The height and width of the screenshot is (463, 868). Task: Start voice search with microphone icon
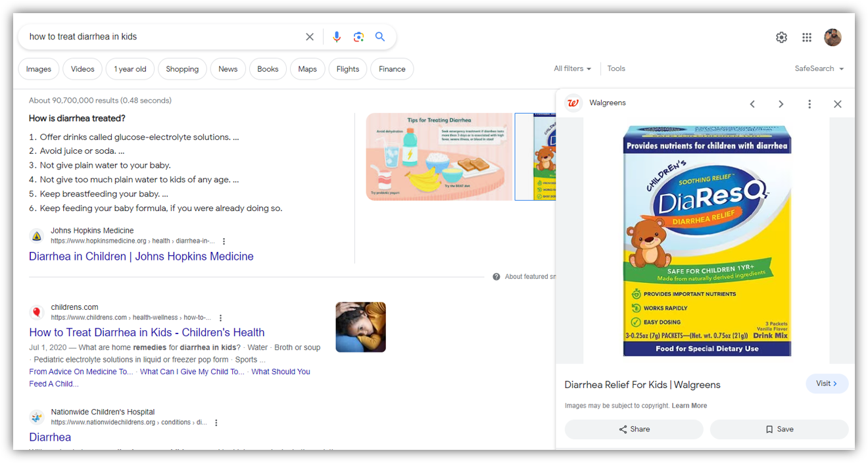[x=337, y=37]
